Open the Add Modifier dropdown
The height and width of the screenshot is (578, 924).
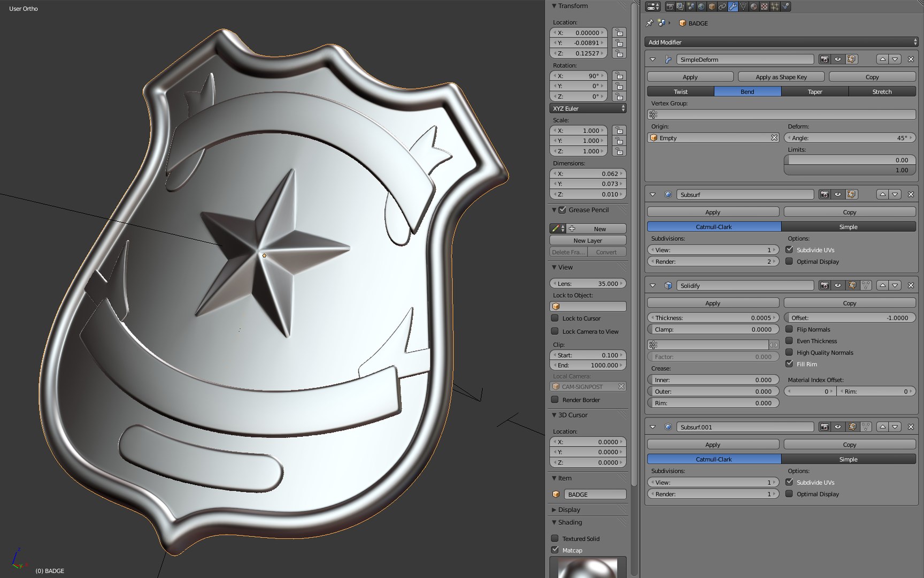click(x=781, y=42)
